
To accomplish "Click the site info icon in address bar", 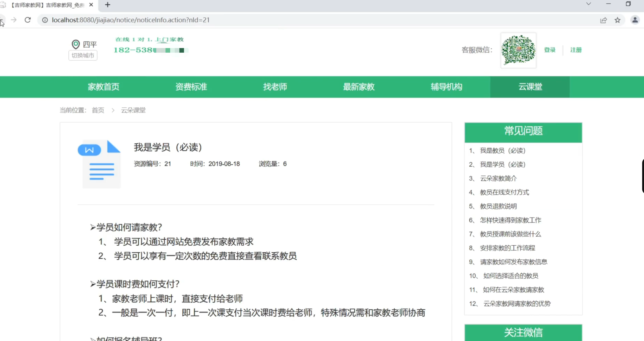I will (45, 20).
